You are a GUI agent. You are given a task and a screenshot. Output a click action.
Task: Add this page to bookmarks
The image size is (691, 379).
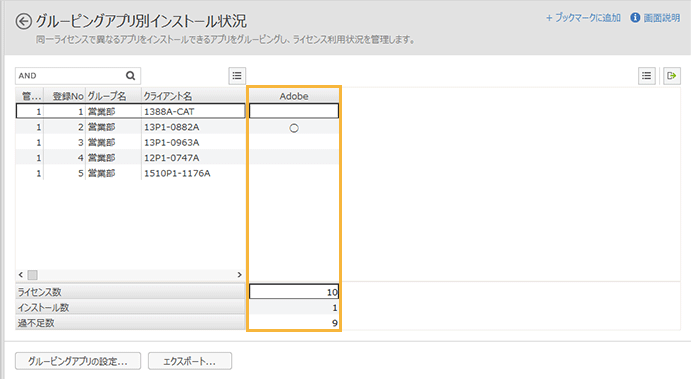pos(583,18)
